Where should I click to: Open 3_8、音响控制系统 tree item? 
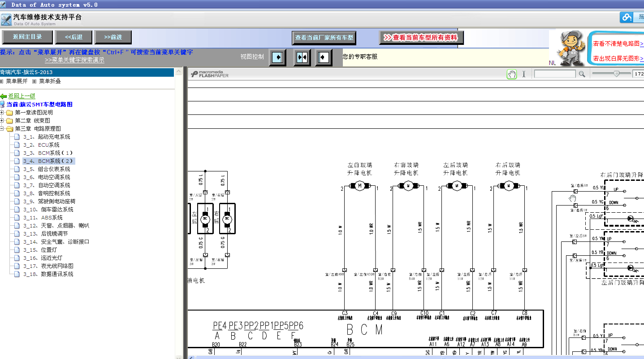pyautogui.click(x=47, y=193)
